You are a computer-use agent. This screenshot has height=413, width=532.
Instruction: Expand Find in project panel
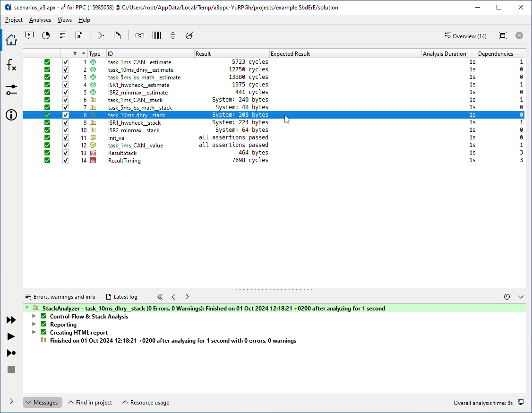pyautogui.click(x=90, y=403)
